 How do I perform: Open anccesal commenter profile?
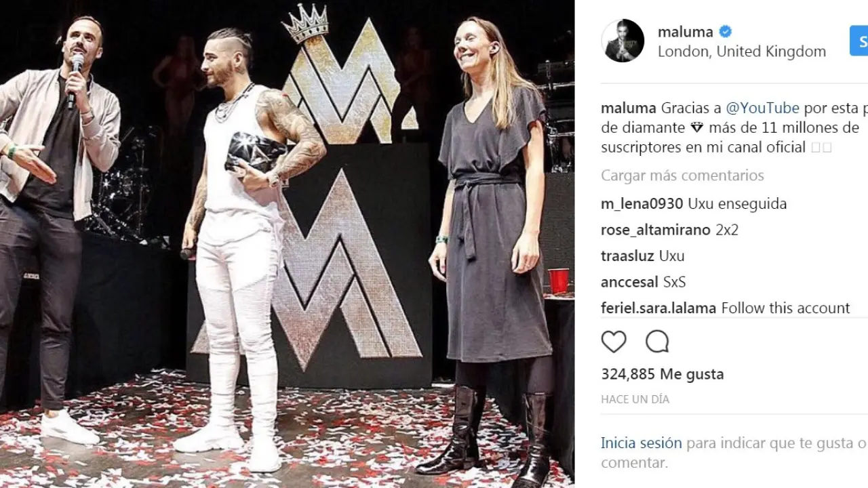(630, 282)
